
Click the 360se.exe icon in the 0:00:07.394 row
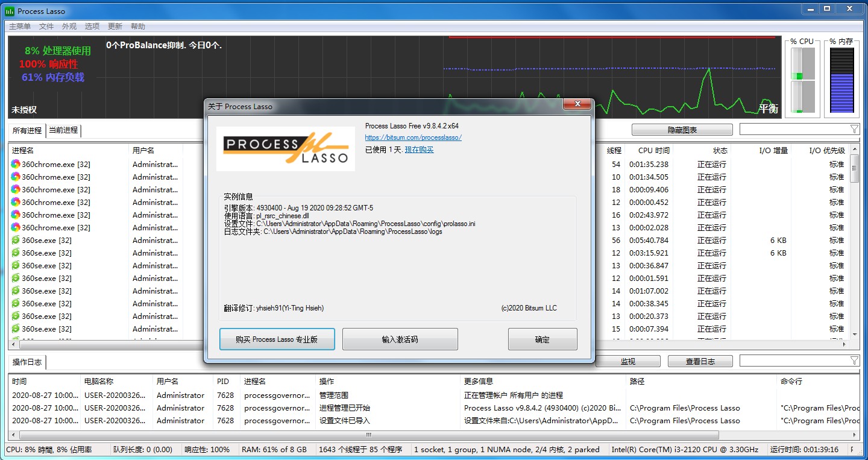(x=16, y=329)
